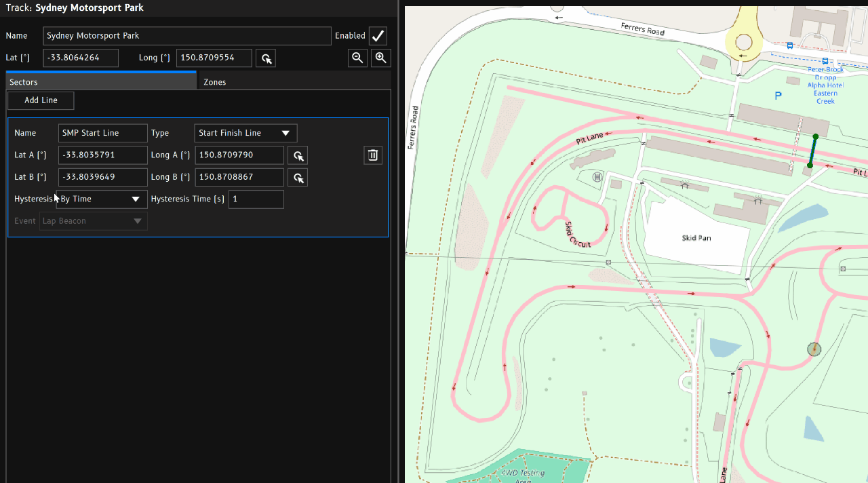Switch to the Zones tab

293,81
